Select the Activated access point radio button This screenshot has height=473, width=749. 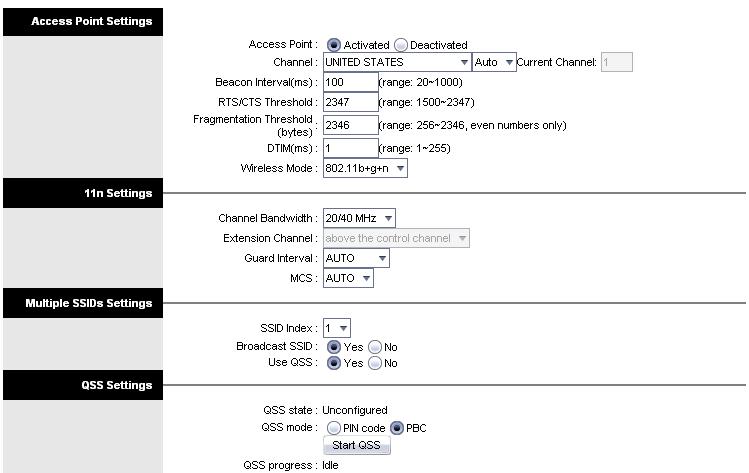(x=334, y=45)
